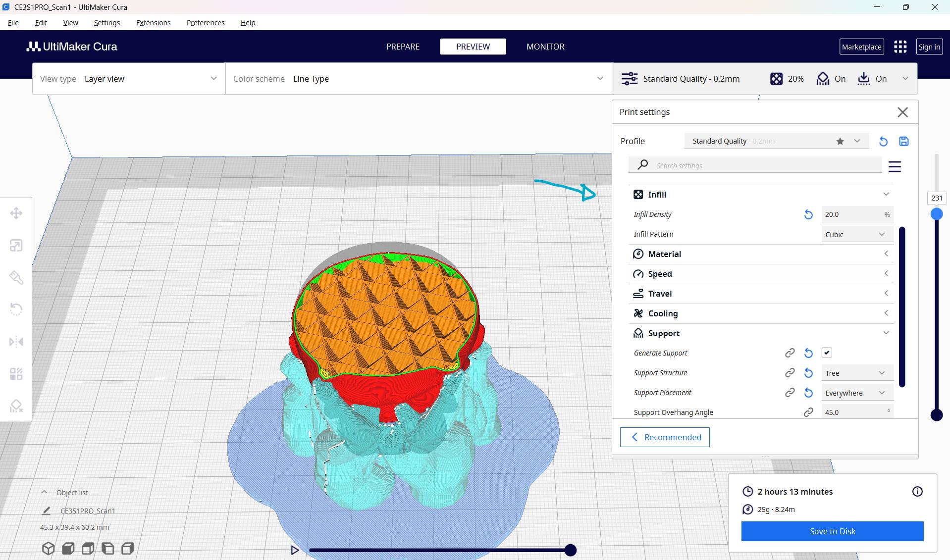Open the File menu
Viewport: 950px width, 560px height.
pos(13,23)
